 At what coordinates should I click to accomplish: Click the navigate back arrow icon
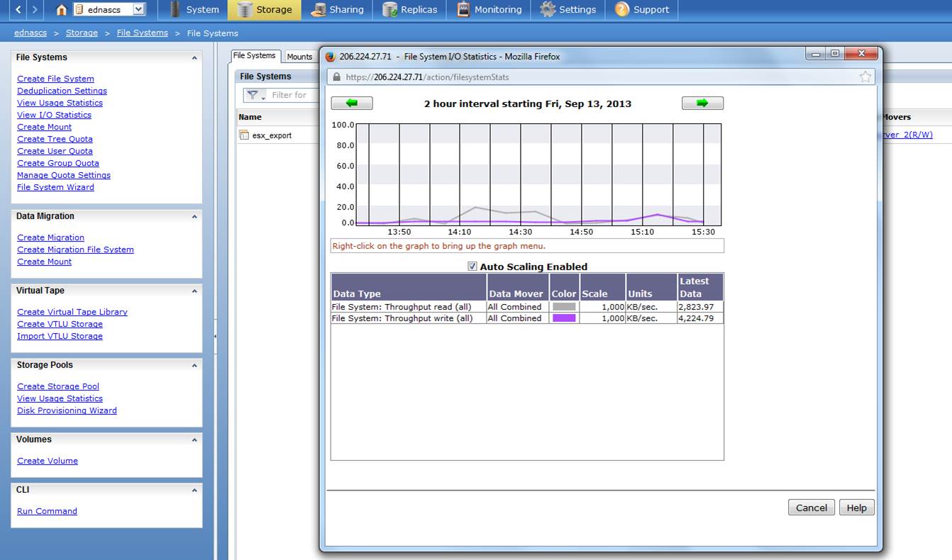coord(18,10)
